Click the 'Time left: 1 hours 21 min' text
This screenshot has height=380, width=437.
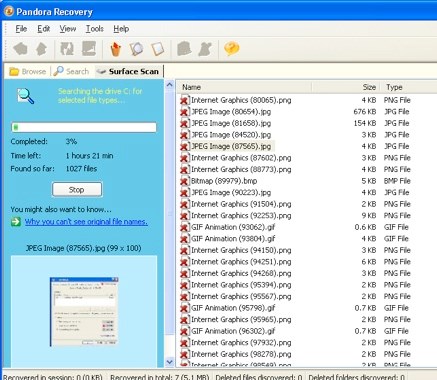pos(62,156)
